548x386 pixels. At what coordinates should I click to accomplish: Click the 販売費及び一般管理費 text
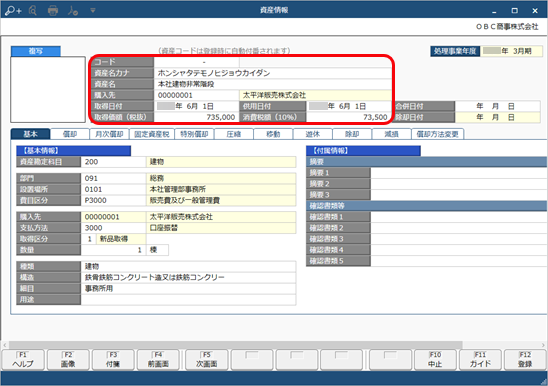185,200
